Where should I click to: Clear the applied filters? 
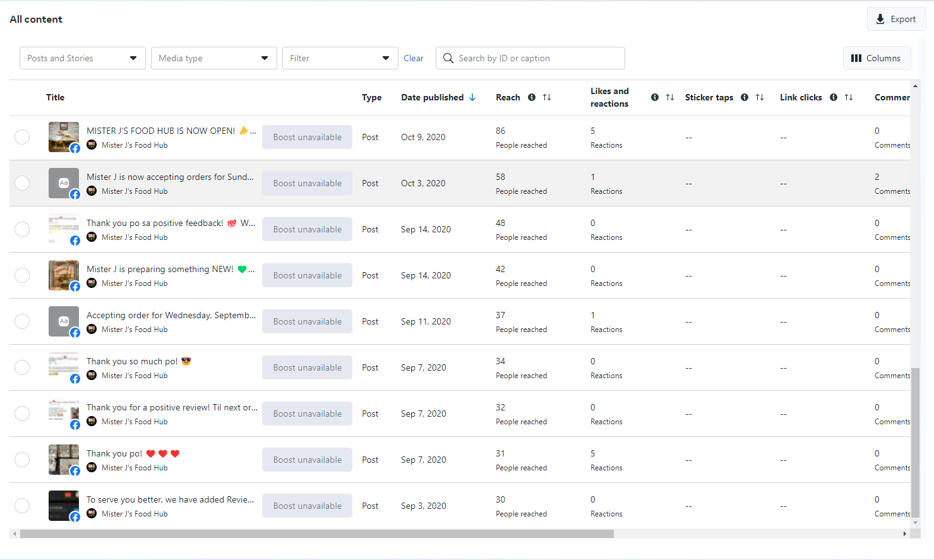(414, 58)
